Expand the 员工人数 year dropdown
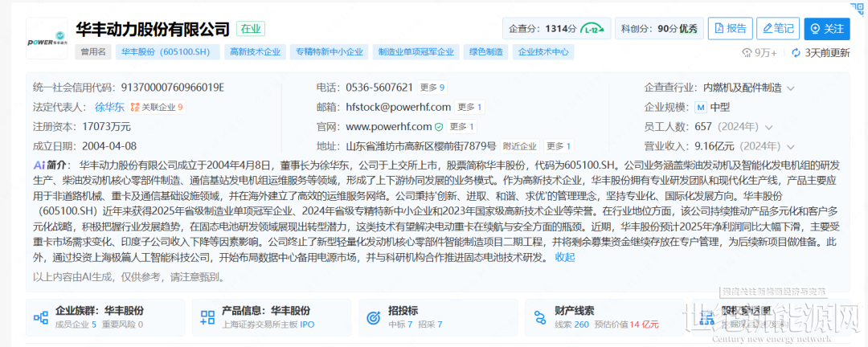Screen dimensions: 868x347 click(x=769, y=127)
